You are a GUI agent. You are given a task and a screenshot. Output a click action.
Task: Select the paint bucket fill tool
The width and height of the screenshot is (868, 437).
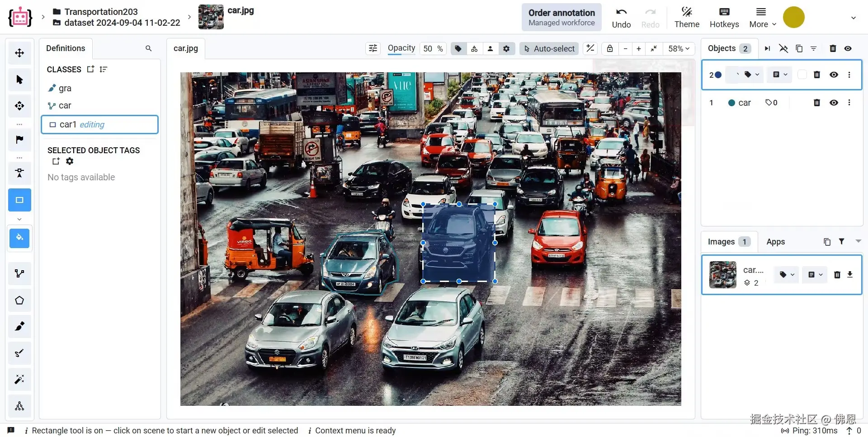tap(19, 238)
